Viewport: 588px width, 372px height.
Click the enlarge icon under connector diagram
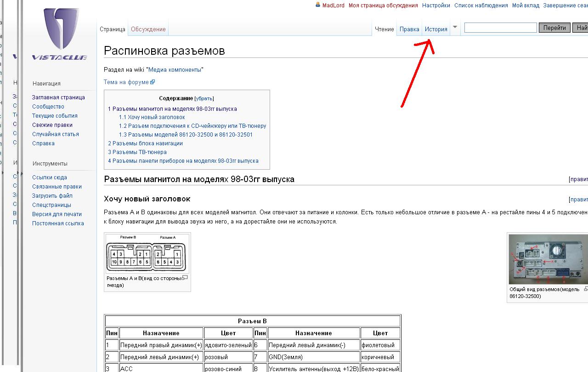point(185,278)
